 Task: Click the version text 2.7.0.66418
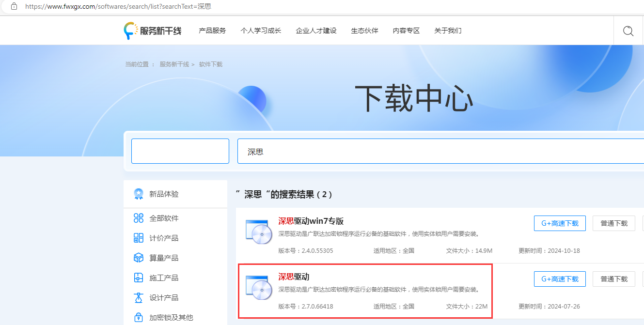click(x=317, y=307)
